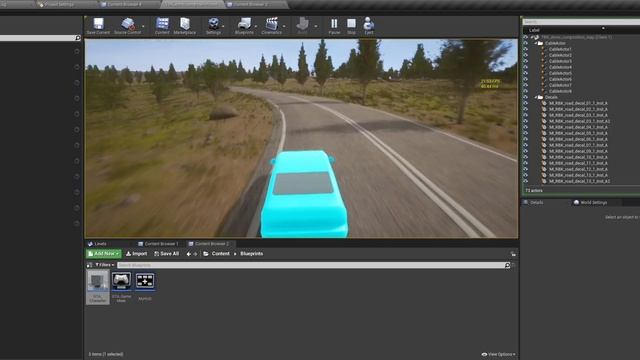This screenshot has height=360, width=640.
Task: Select the first selected Character blueprint thumbnail
Action: [98, 287]
